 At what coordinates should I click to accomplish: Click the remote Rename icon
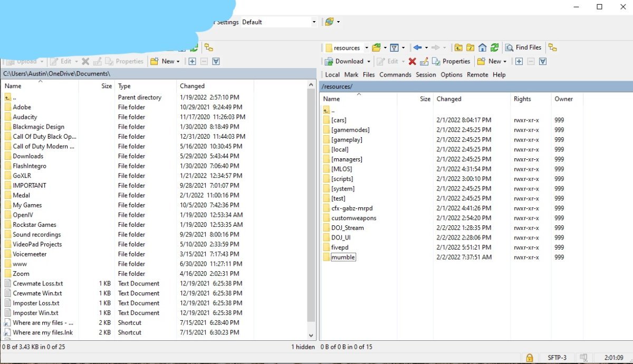point(424,61)
